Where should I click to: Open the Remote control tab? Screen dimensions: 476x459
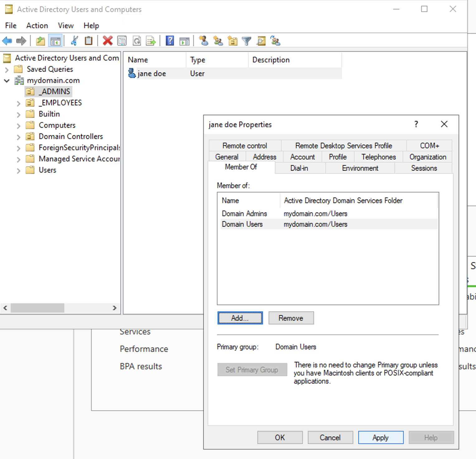point(245,146)
